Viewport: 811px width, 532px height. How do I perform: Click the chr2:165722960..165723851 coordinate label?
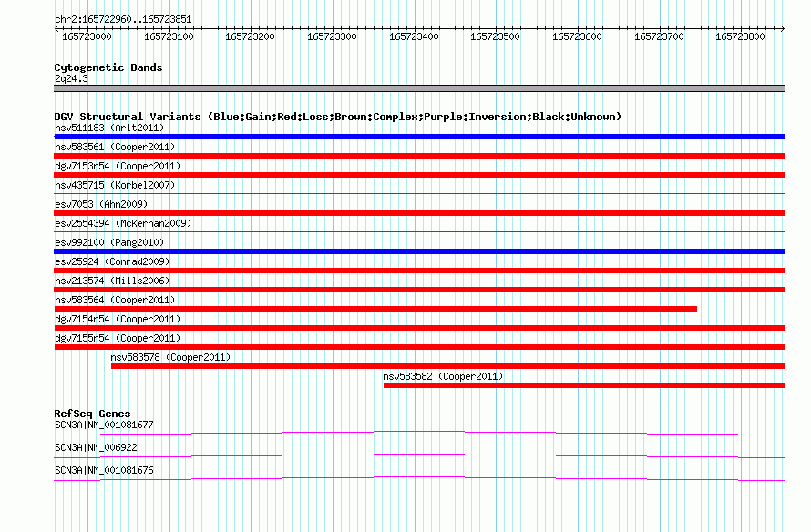click(123, 19)
